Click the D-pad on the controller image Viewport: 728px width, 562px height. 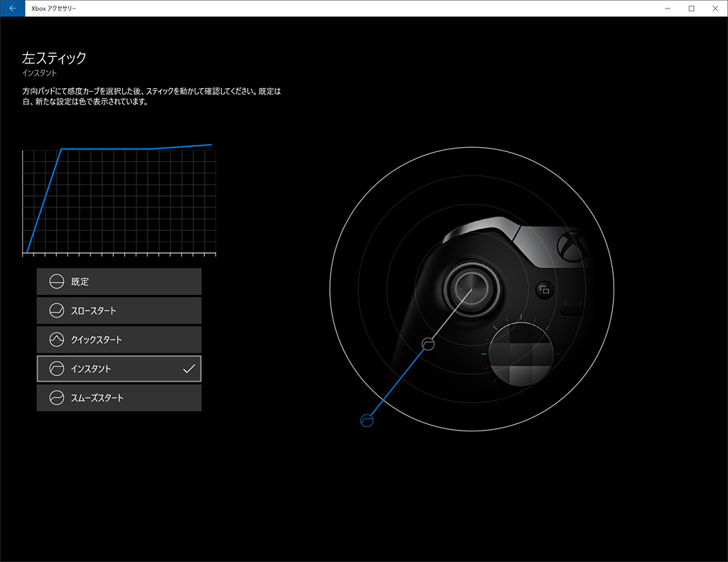click(x=521, y=355)
